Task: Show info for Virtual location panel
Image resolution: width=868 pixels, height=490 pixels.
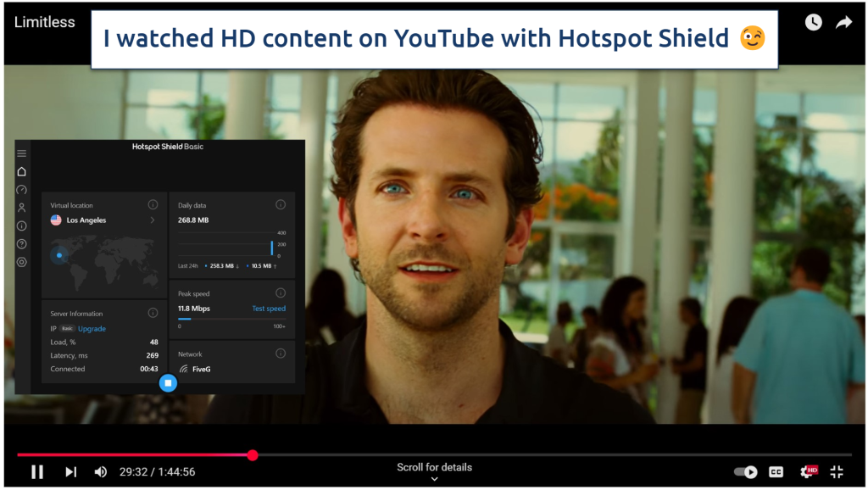Action: 153,205
